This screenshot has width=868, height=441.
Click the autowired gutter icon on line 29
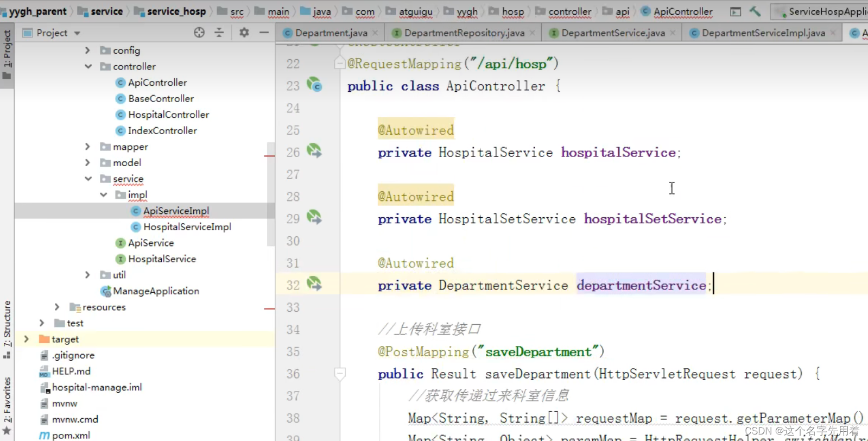(314, 217)
